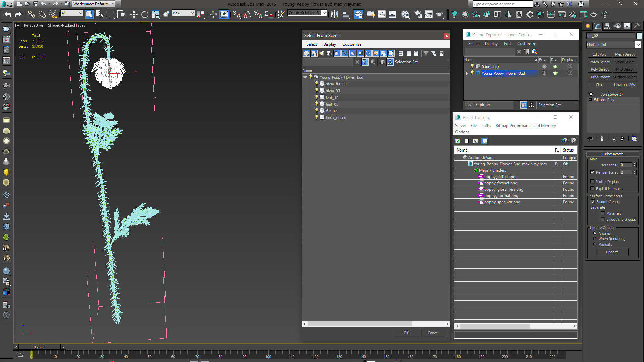The width and height of the screenshot is (644, 362).
Task: Click Refresh icon in Asset Tracking
Action: click(x=458, y=141)
